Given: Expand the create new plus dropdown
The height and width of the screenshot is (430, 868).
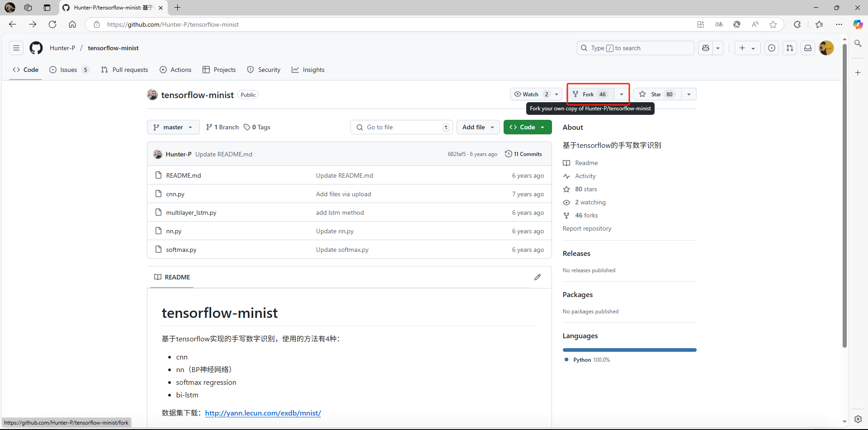Looking at the screenshot, I should pyautogui.click(x=747, y=48).
